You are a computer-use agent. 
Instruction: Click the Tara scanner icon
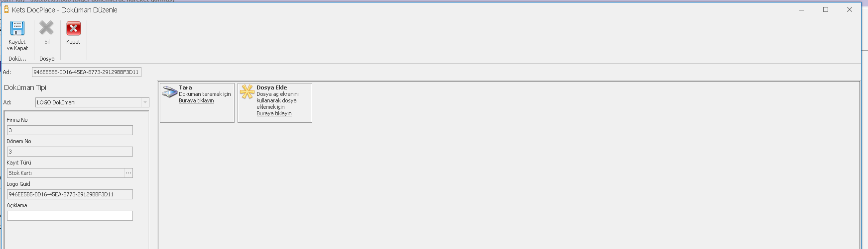pyautogui.click(x=170, y=91)
